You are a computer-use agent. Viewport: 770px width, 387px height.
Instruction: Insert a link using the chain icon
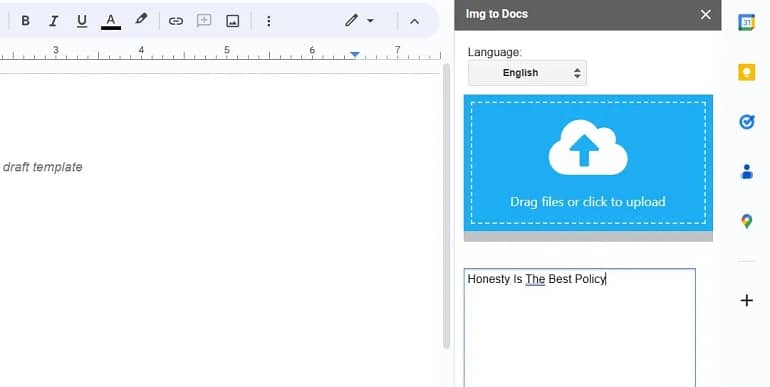(x=175, y=21)
